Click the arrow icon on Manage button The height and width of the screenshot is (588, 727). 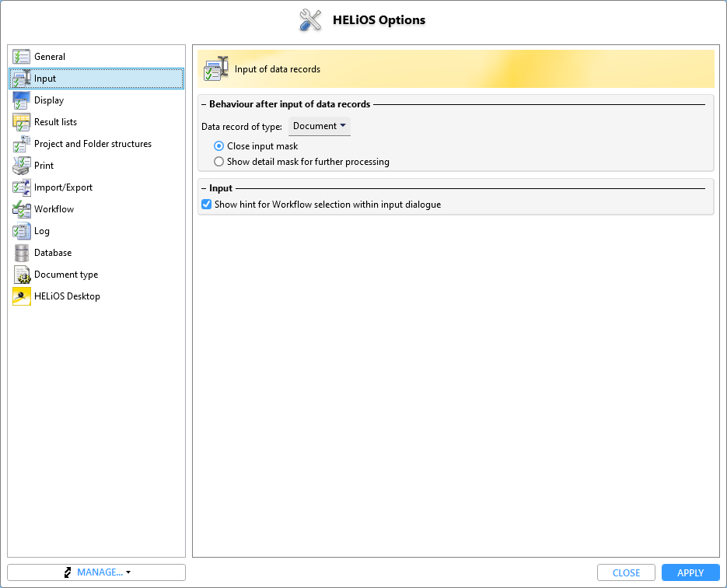[68, 572]
